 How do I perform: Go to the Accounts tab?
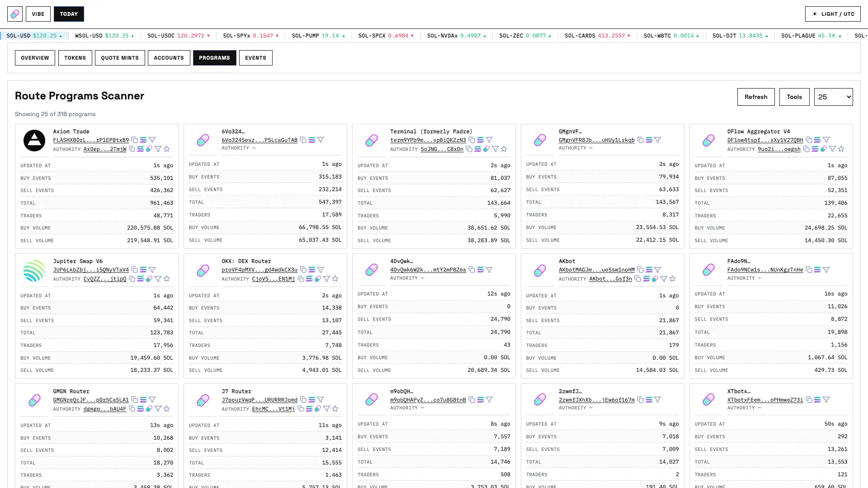coord(169,58)
